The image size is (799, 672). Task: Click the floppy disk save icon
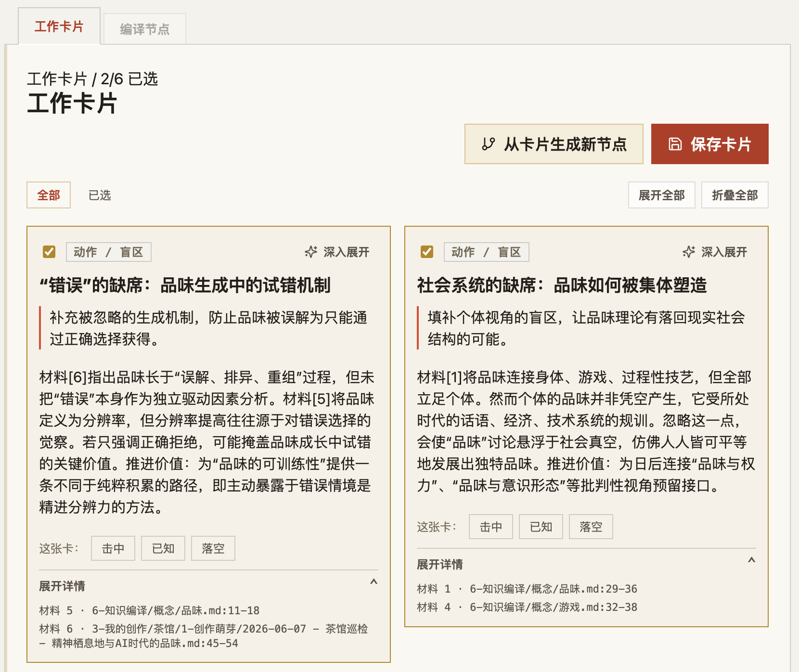pyautogui.click(x=675, y=144)
